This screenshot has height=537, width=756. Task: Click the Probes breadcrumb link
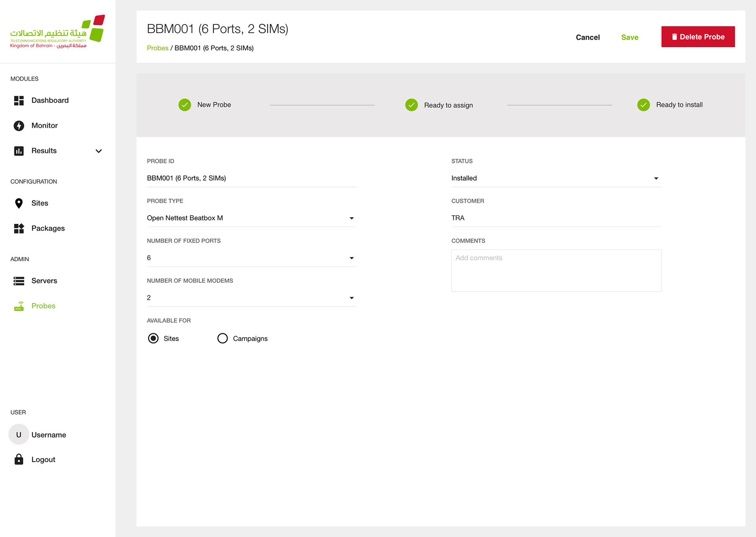[x=157, y=48]
